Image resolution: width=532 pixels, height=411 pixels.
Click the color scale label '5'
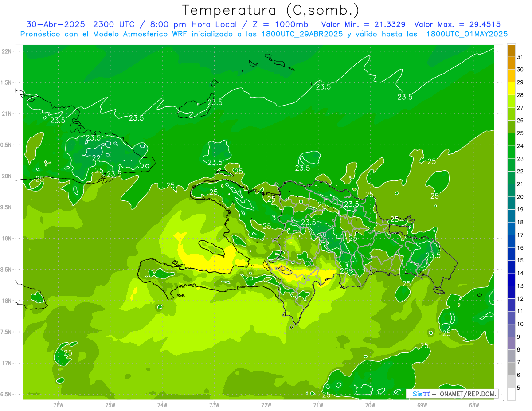pyautogui.click(x=519, y=388)
